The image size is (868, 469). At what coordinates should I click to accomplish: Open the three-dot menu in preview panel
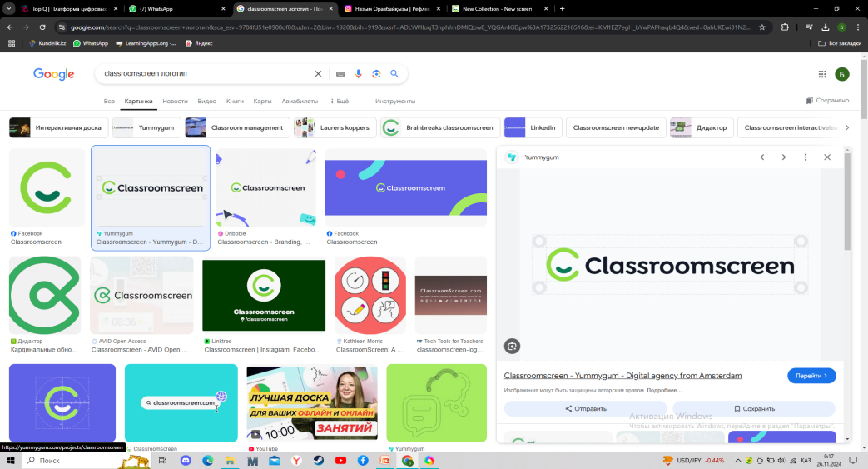tap(806, 157)
